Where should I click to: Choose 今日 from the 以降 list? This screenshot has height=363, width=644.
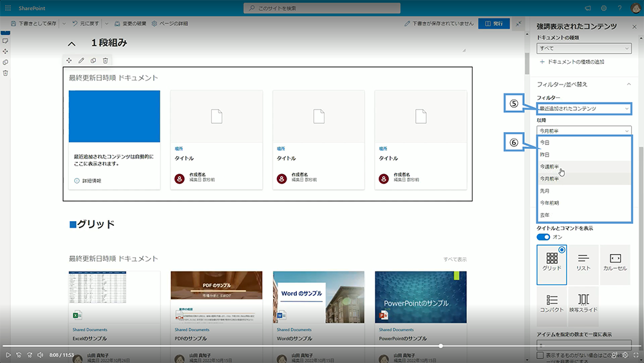[584, 142]
